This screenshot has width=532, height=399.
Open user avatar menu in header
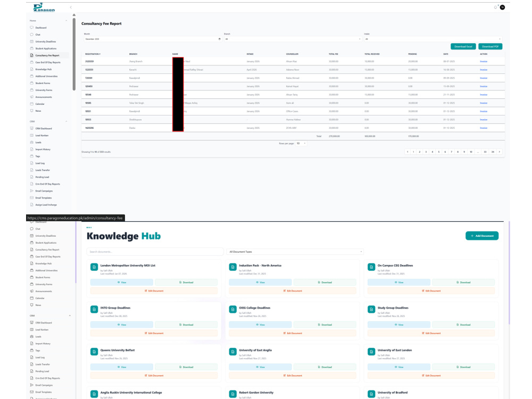(503, 7)
